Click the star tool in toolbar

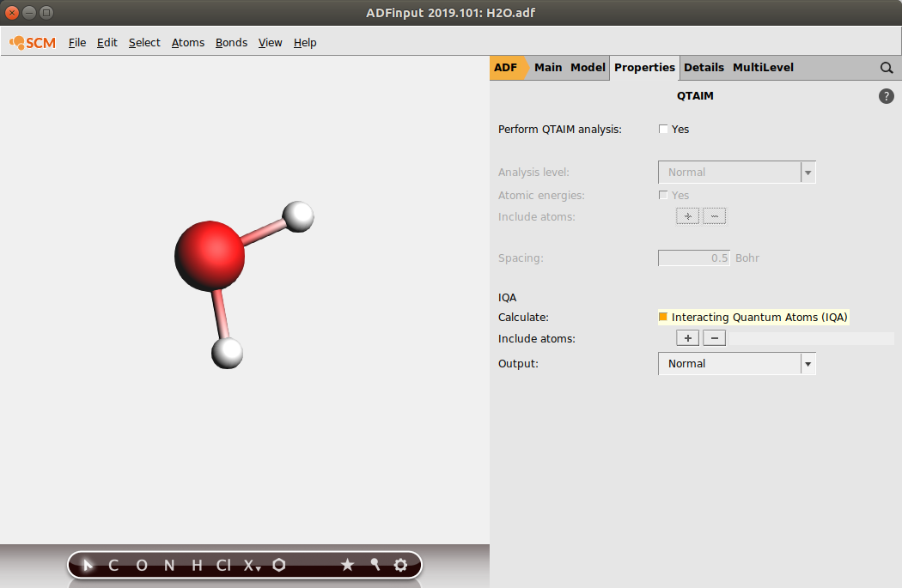(x=347, y=565)
